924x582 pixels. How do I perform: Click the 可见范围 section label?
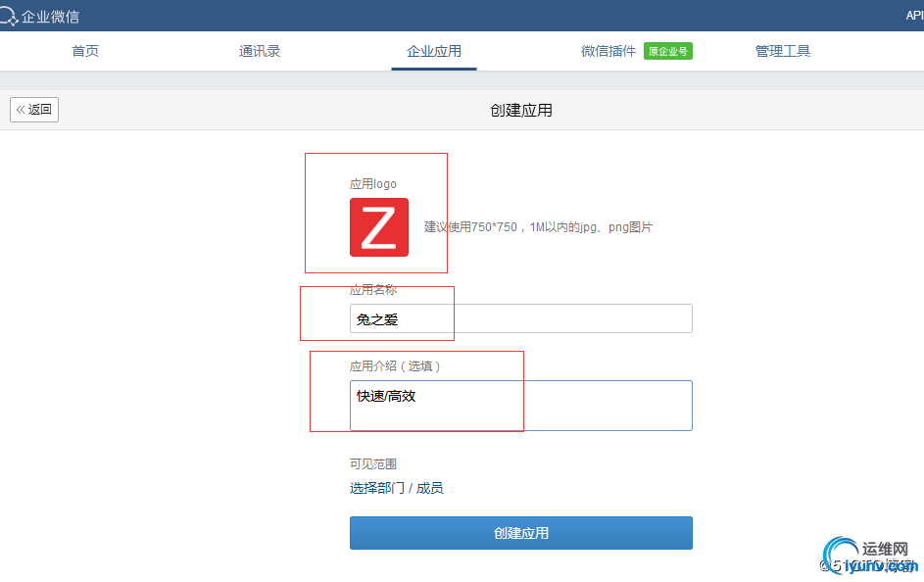pyautogui.click(x=372, y=463)
